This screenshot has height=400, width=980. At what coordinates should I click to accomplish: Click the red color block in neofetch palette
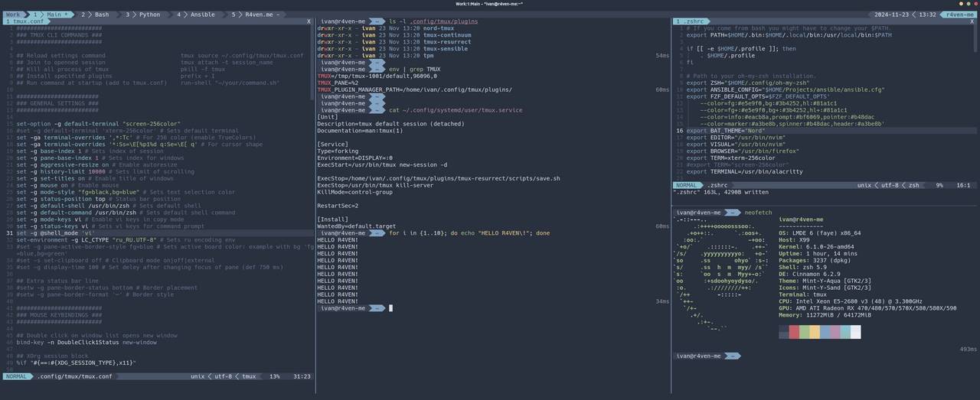click(x=794, y=331)
